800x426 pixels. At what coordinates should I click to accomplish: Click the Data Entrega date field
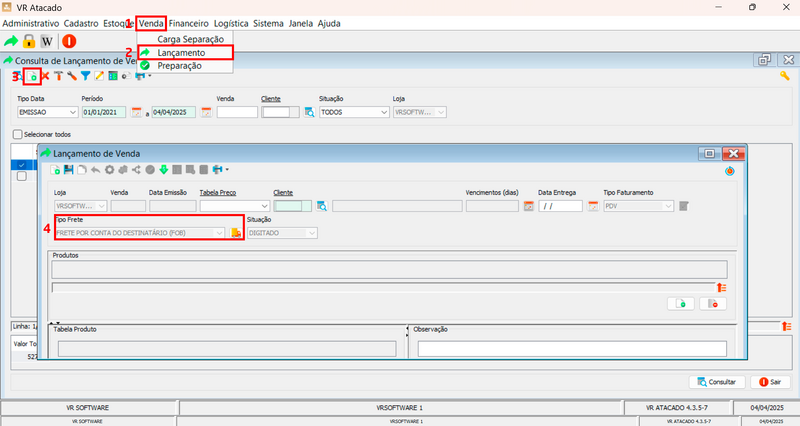coord(560,206)
